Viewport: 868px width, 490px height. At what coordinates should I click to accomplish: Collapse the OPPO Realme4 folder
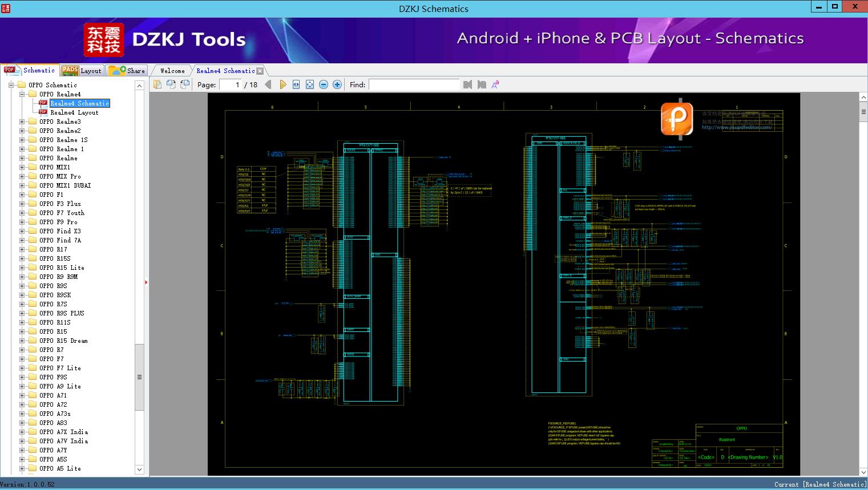pyautogui.click(x=22, y=94)
